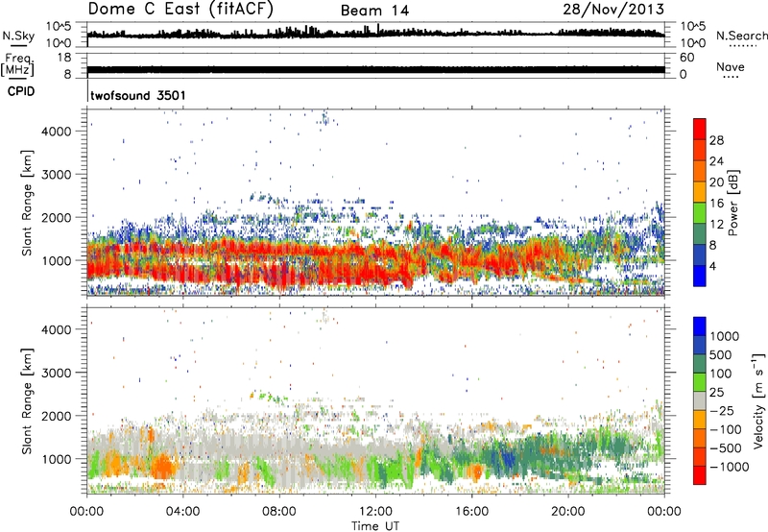Click the gray swatch on Velocity colorbar
This screenshot has width=768, height=532.
(x=700, y=400)
